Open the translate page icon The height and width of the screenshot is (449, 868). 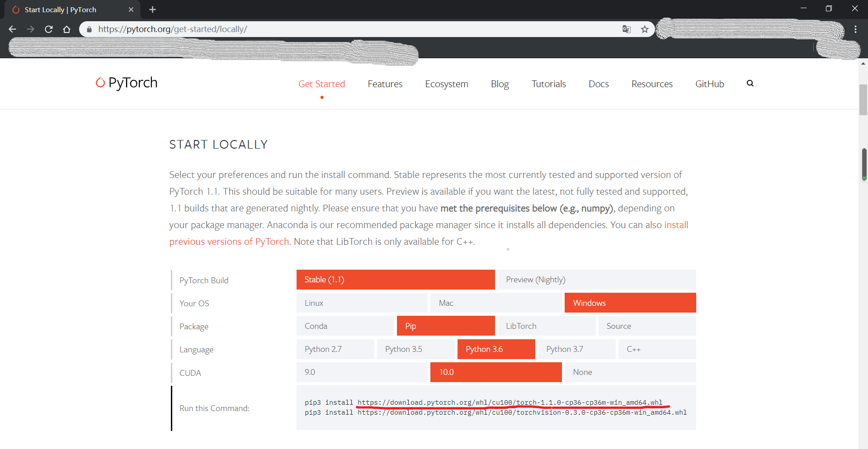(626, 29)
